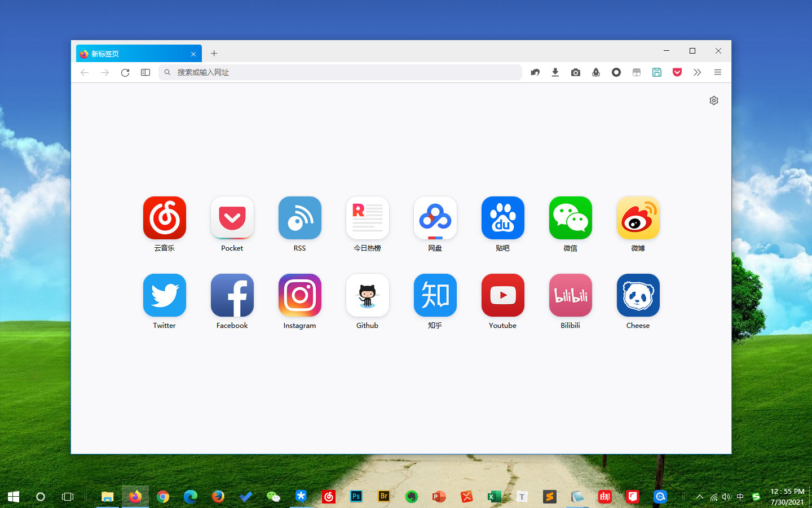Click the rocket extension icon
812x508 pixels.
click(596, 72)
